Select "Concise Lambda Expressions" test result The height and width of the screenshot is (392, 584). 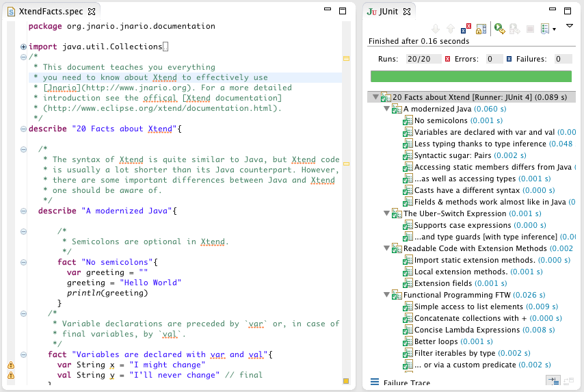pyautogui.click(x=479, y=330)
